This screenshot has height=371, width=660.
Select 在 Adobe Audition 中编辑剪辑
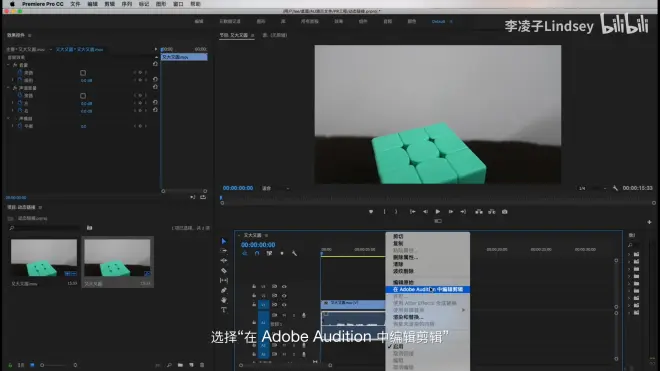tap(427, 289)
